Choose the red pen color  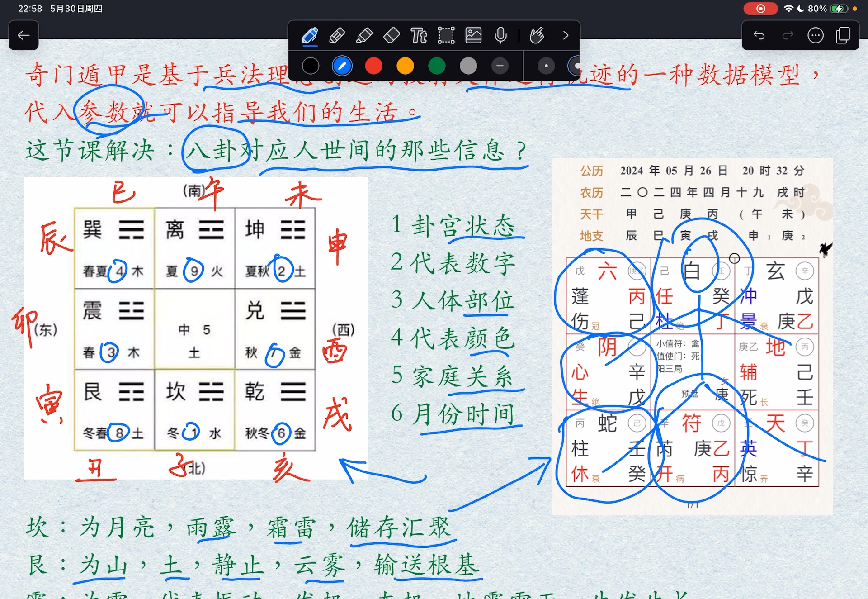point(373,66)
